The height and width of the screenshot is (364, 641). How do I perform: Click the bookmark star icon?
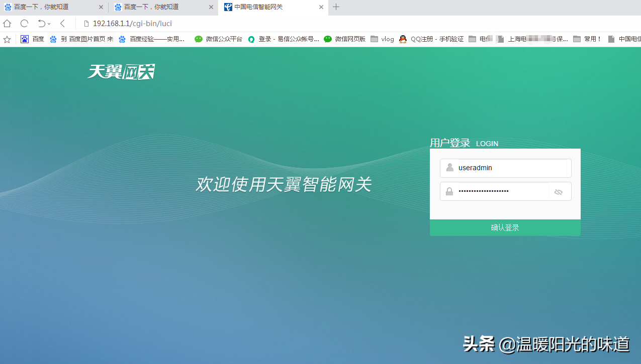pos(7,39)
